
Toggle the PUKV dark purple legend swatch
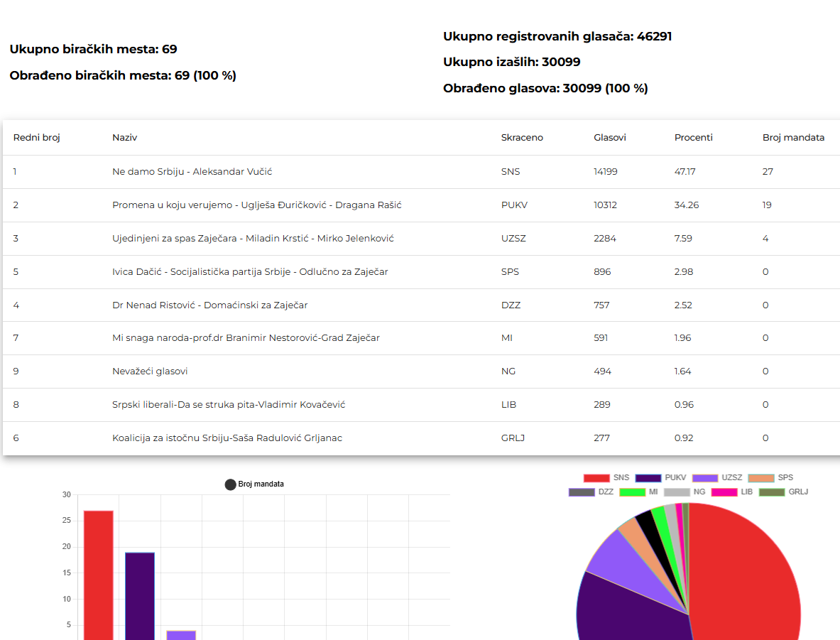pos(648,477)
